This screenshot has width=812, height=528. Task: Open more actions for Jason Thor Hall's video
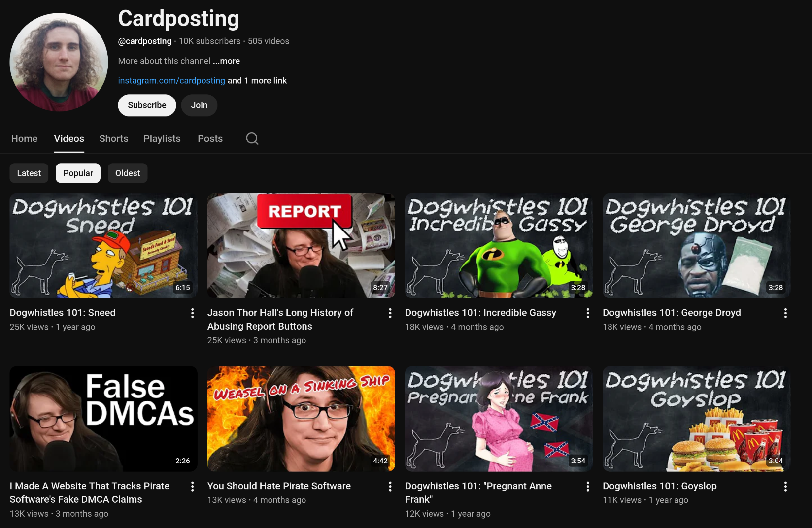click(390, 313)
